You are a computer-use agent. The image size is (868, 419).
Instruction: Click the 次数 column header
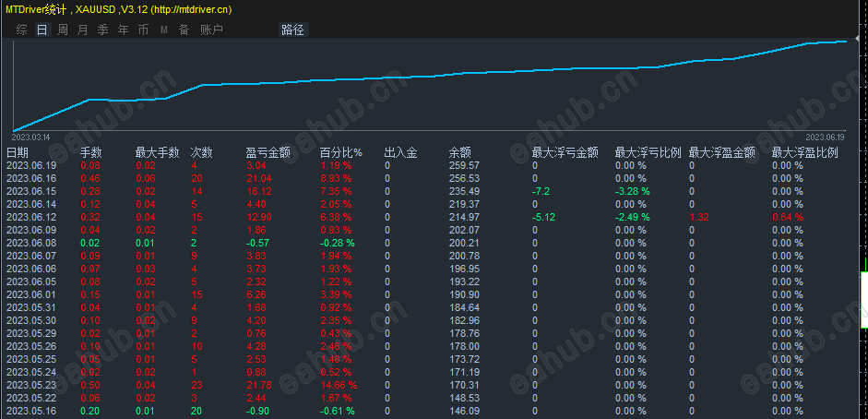click(201, 153)
